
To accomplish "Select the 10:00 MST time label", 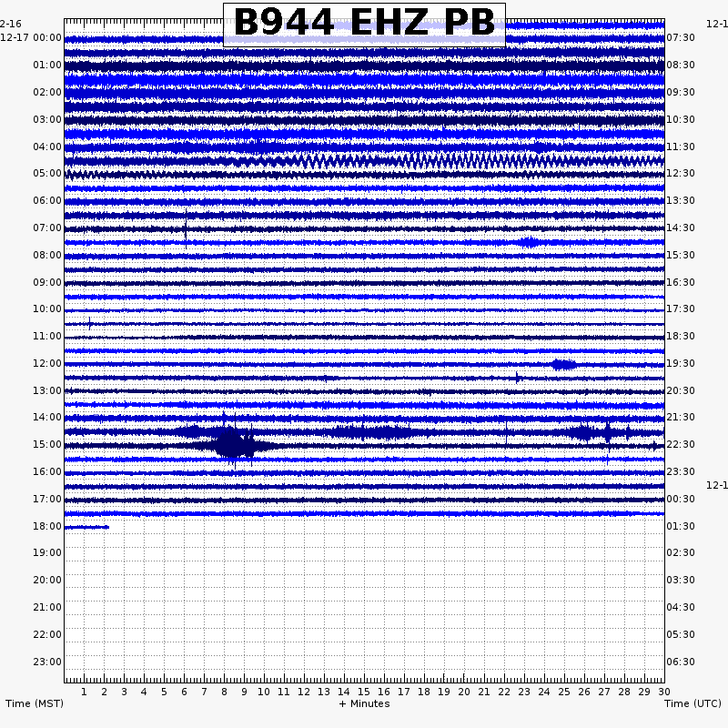I will [x=47, y=308].
